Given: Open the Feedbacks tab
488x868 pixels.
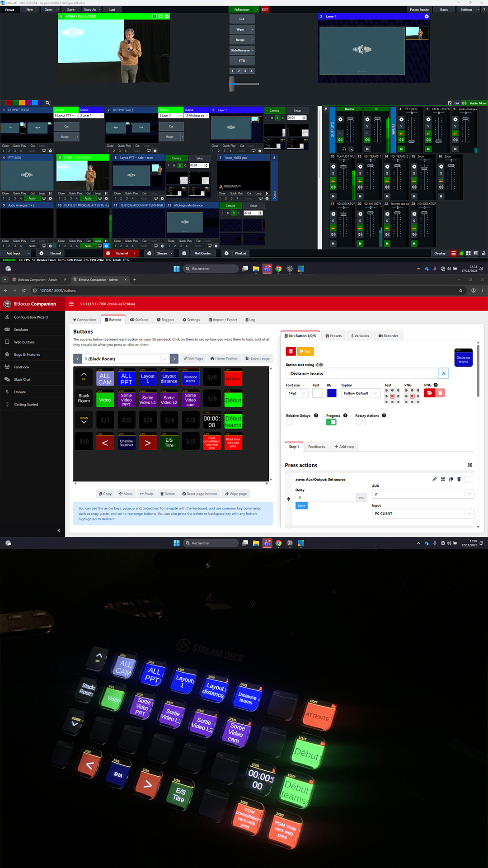Looking at the screenshot, I should tap(316, 447).
